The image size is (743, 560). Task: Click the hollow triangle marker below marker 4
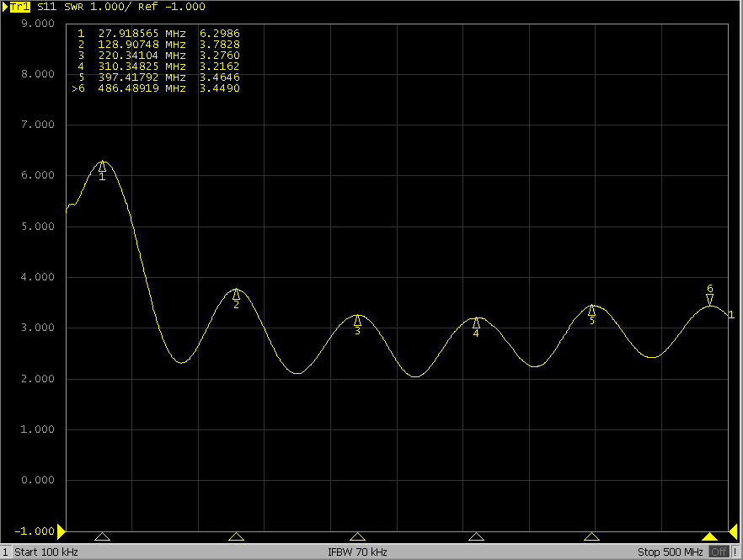click(x=477, y=536)
